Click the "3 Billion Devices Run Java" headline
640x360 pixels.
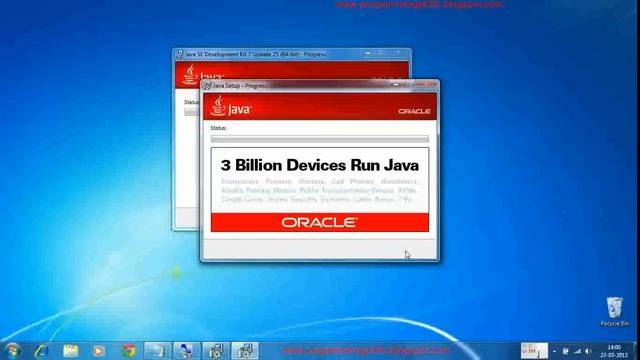(320, 165)
